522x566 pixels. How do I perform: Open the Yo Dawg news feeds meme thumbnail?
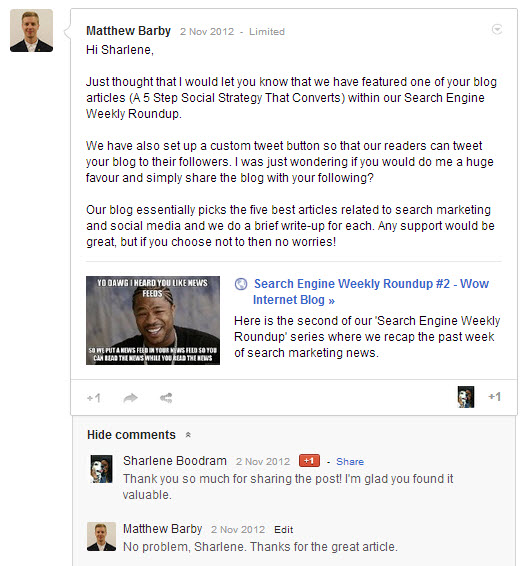pos(153,321)
